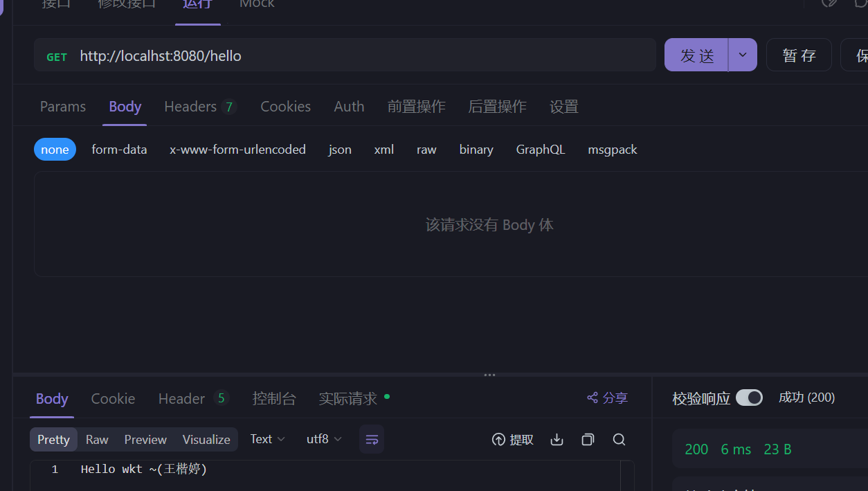
Task: Search within the response body
Action: pos(620,440)
